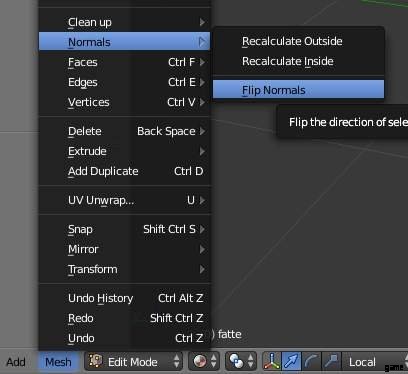Toggle the 3D manipulator widget icon
This screenshot has width=408, height=374.
click(272, 361)
